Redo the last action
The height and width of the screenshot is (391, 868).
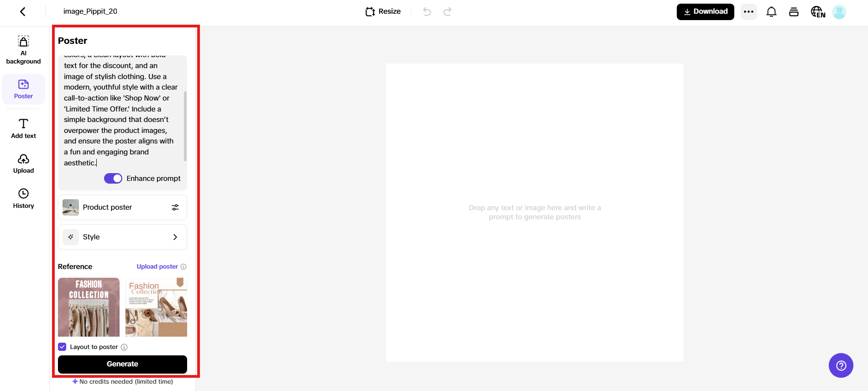click(448, 11)
